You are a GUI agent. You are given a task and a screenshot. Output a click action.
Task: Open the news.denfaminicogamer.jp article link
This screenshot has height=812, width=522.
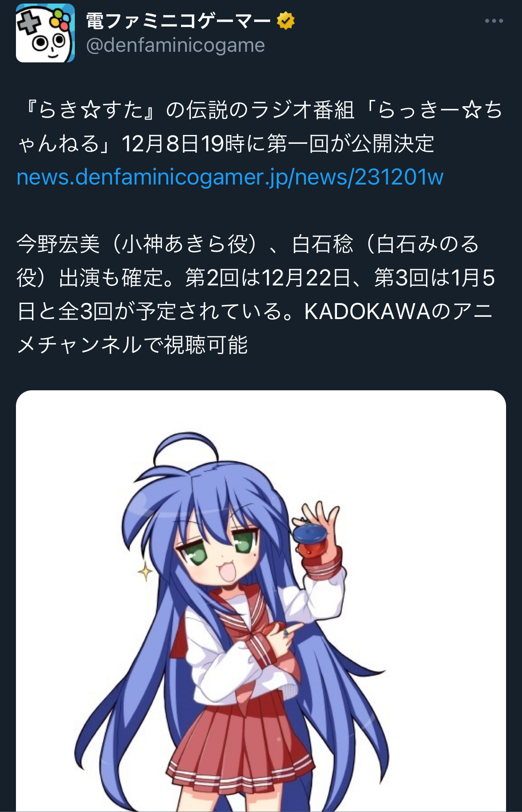tap(230, 177)
